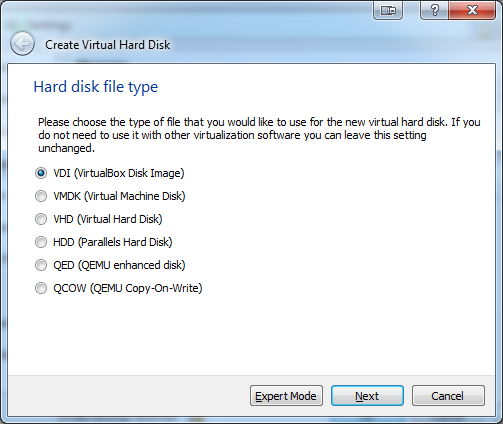Close the Create Virtual Hard Disk dialog
The image size is (503, 424).
pyautogui.click(x=472, y=10)
